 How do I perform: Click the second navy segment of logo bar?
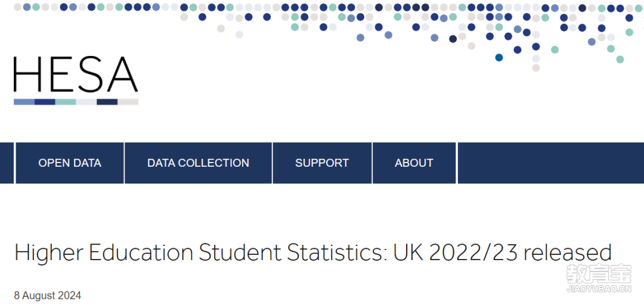click(107, 102)
